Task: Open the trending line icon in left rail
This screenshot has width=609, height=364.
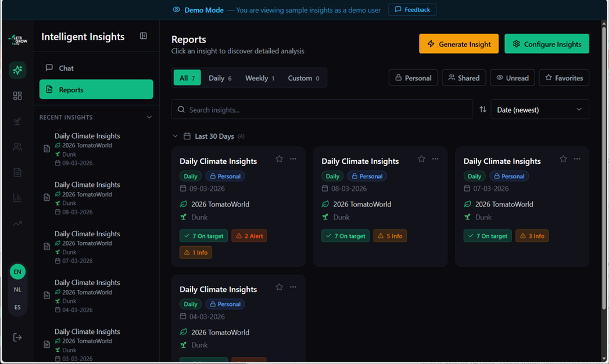Action: tap(17, 224)
